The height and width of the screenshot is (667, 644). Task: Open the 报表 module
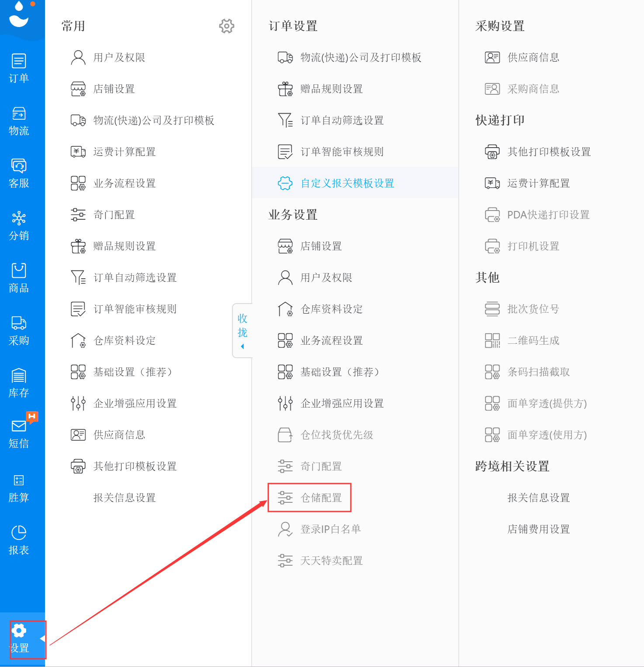pos(18,540)
